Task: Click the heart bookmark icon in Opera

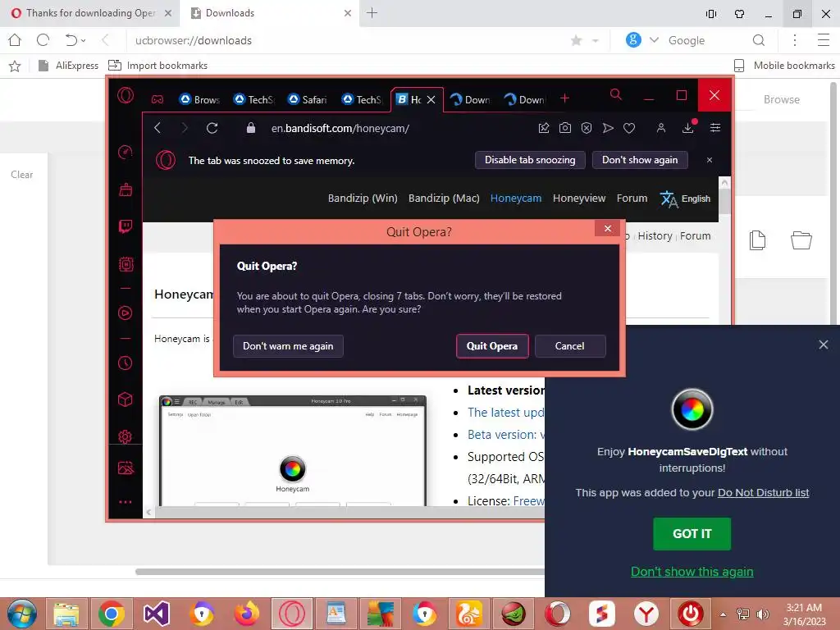Action: click(x=629, y=128)
